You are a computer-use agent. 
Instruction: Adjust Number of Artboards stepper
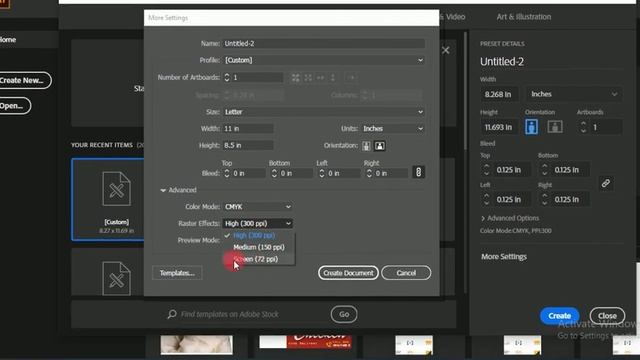coord(227,77)
